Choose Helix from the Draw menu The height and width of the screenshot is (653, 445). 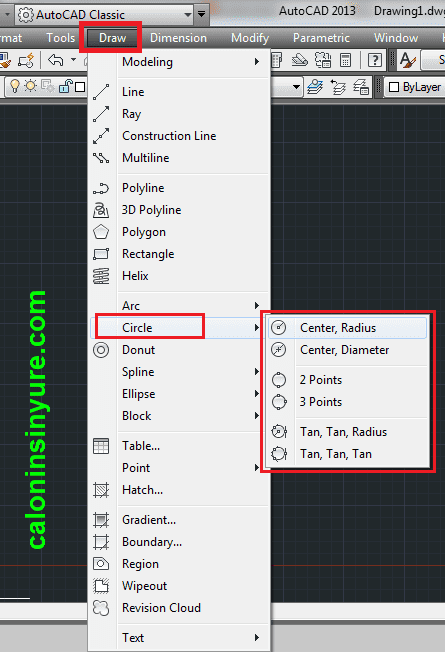[179, 276]
